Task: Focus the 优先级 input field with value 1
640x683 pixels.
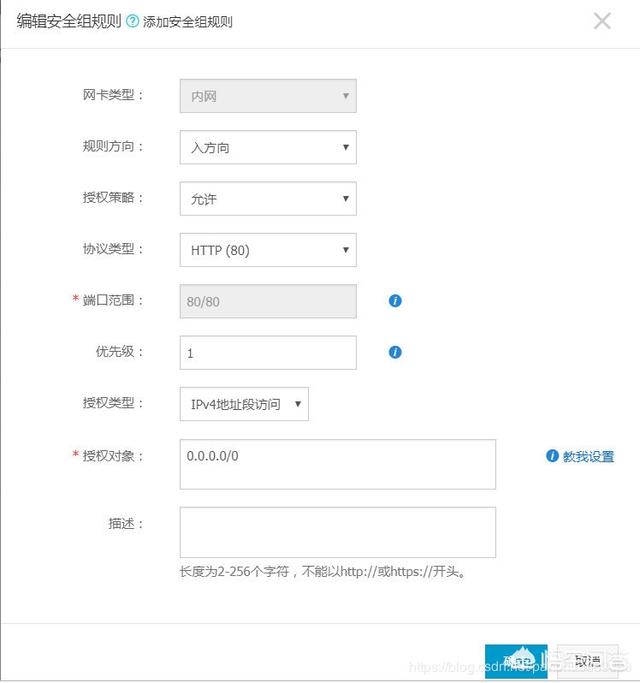Action: coord(268,353)
